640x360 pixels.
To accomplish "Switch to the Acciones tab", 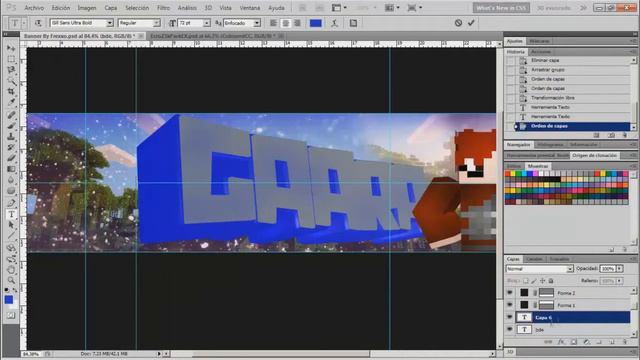I will [x=541, y=52].
